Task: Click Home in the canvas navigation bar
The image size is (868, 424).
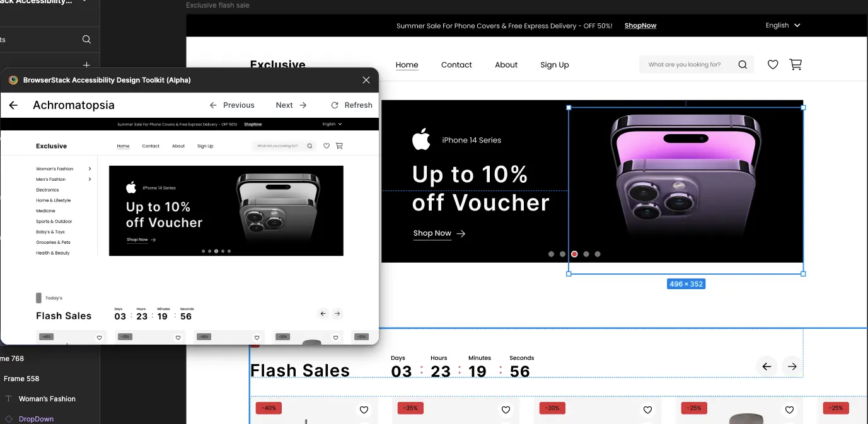Action: point(407,65)
